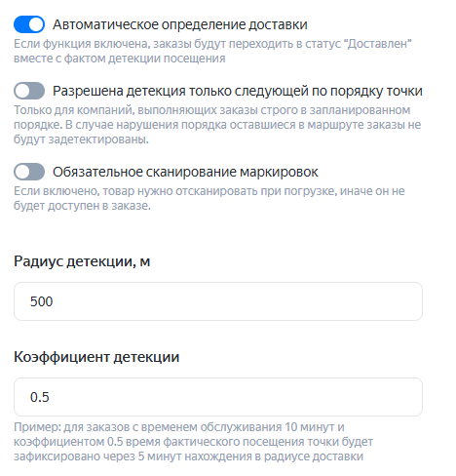Turn on Обязательное сканирование маркировок toggle

29,172
